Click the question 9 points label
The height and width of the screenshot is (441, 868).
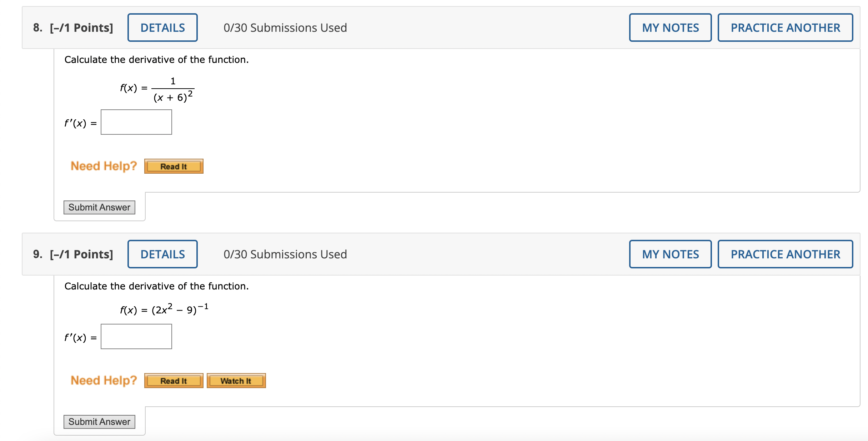click(81, 254)
